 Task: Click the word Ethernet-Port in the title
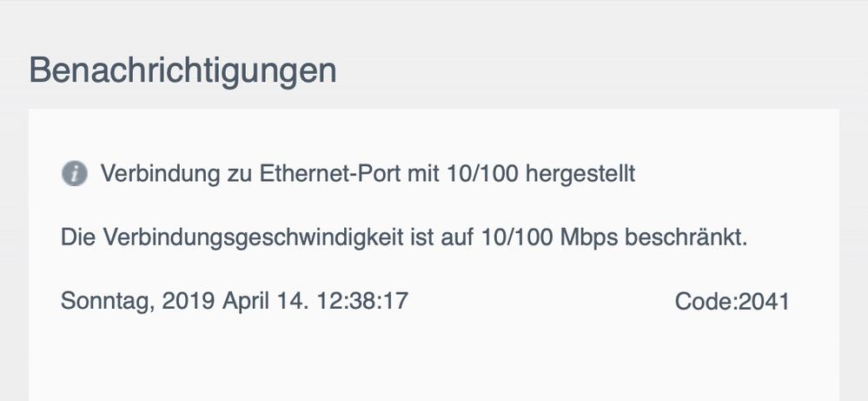(x=330, y=174)
